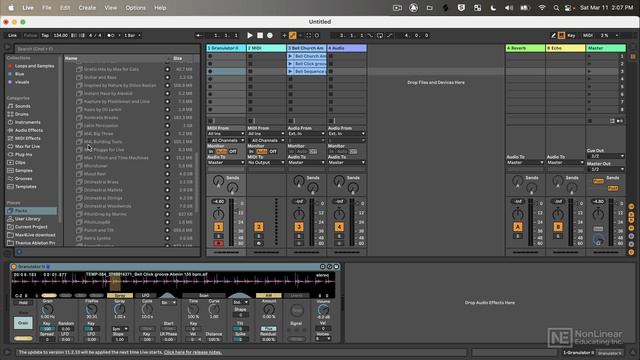
Task: Open the Help menu
Action: click(160, 8)
